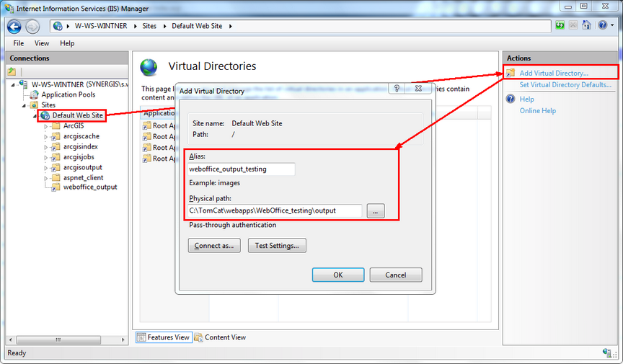Switch to Content View tab
The image size is (623, 364).
220,337
